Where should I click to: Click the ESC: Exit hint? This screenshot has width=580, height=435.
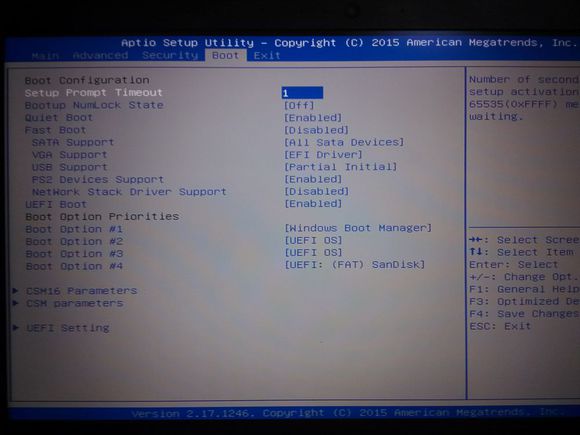(x=500, y=326)
